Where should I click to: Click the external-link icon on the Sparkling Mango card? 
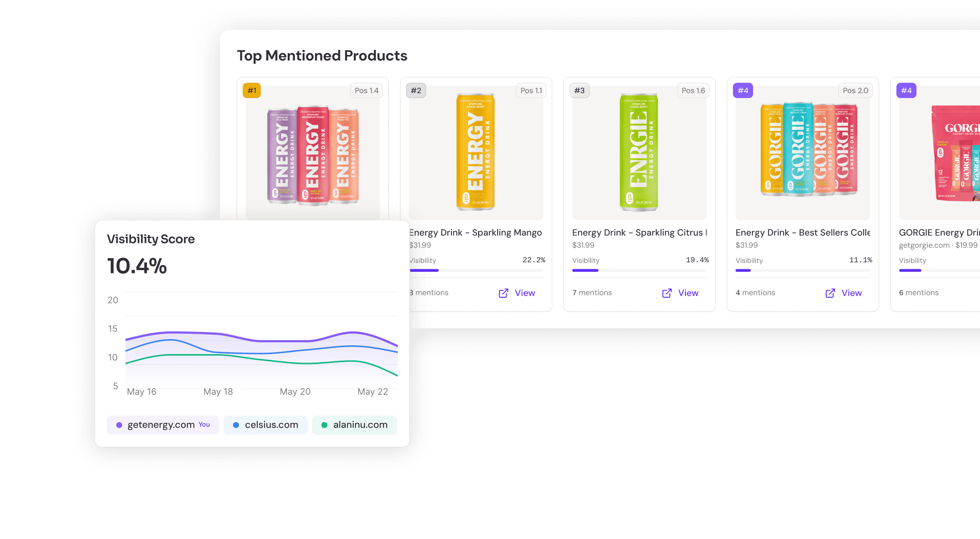coord(503,293)
